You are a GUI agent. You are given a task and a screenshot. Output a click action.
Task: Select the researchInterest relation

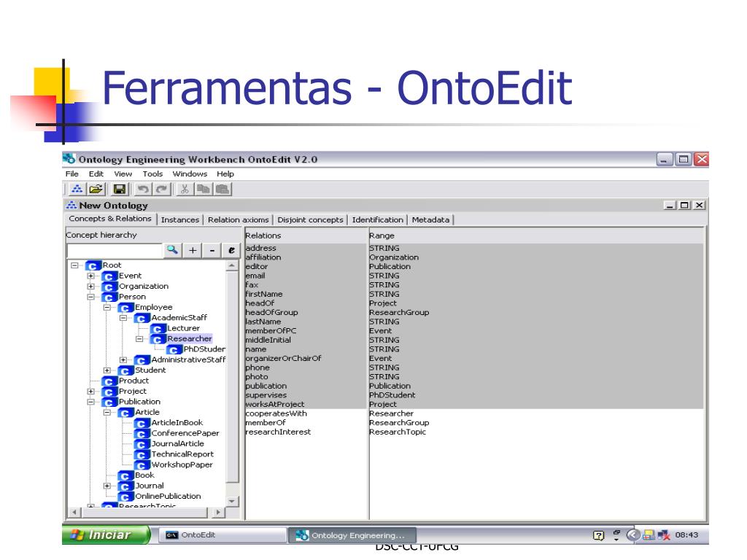click(x=278, y=432)
